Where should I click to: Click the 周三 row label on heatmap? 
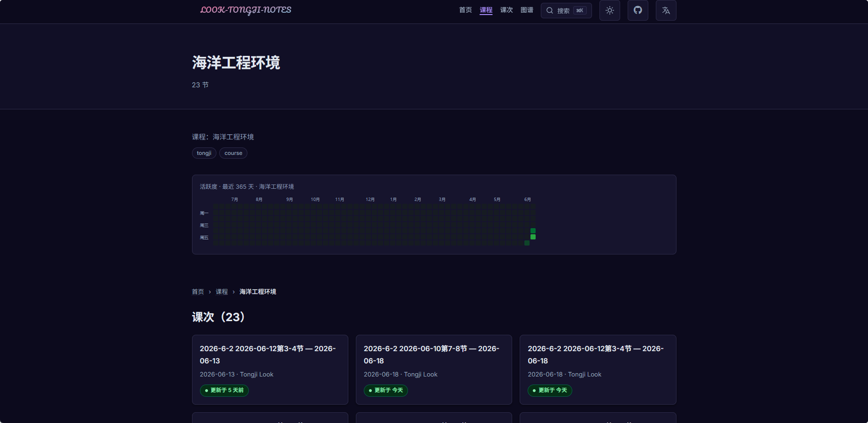pos(204,225)
